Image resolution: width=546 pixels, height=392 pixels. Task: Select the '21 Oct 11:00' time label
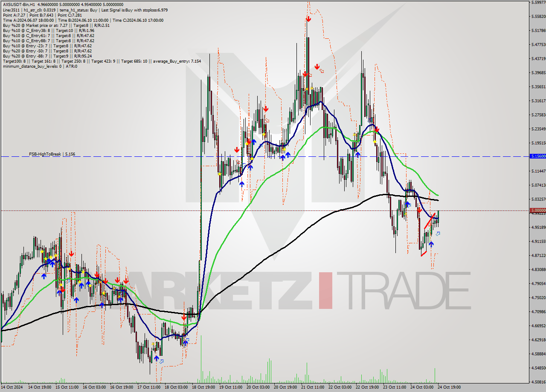[313, 387]
